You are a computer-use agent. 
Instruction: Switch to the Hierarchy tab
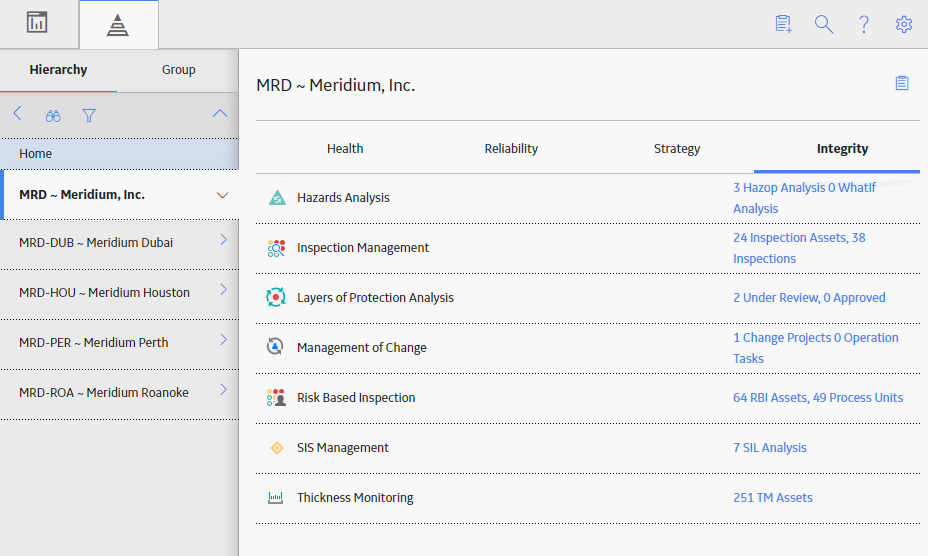click(58, 70)
